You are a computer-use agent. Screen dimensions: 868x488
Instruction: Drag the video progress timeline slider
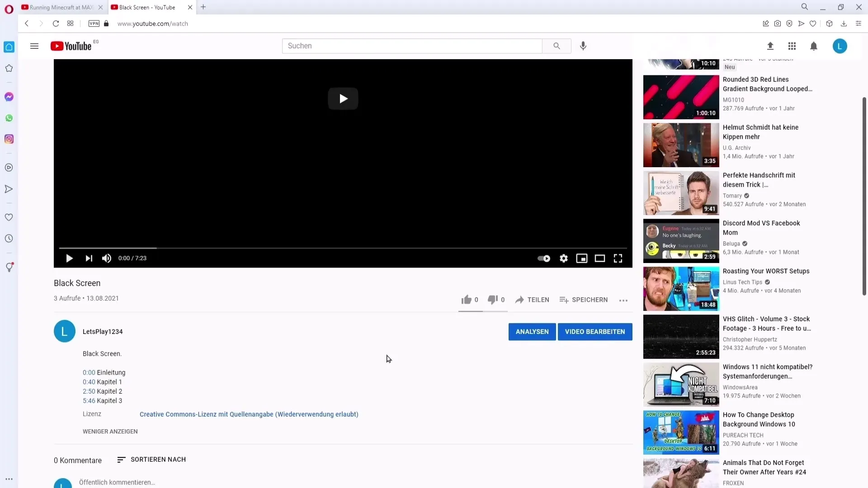coord(60,248)
